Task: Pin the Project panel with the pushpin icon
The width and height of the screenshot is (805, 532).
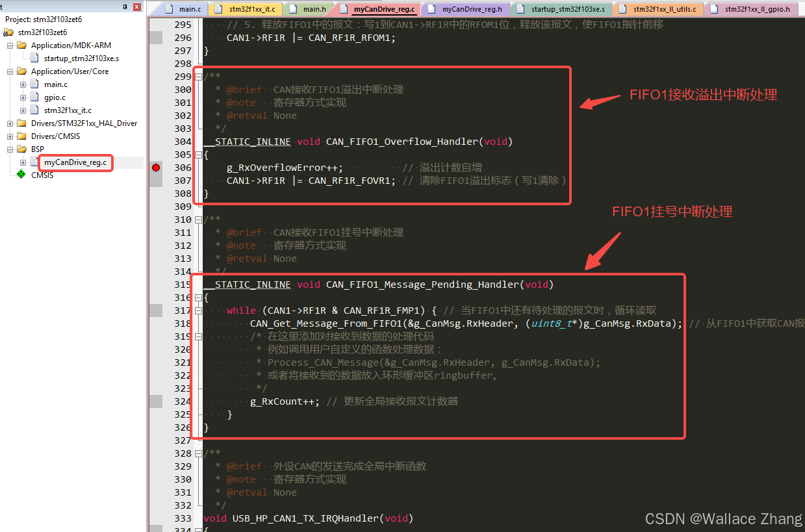Action: coord(125,6)
